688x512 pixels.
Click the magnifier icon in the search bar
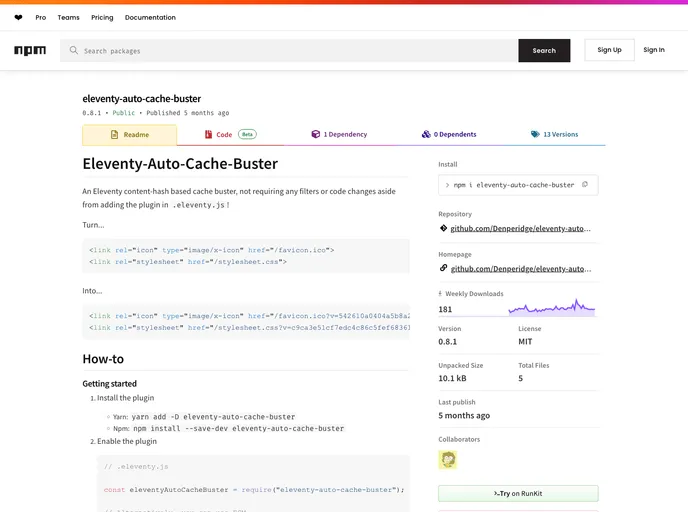74,50
